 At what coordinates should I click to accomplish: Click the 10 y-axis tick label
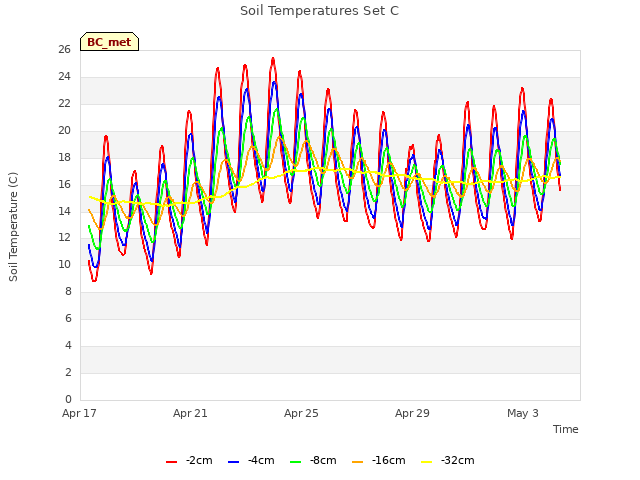(x=64, y=264)
